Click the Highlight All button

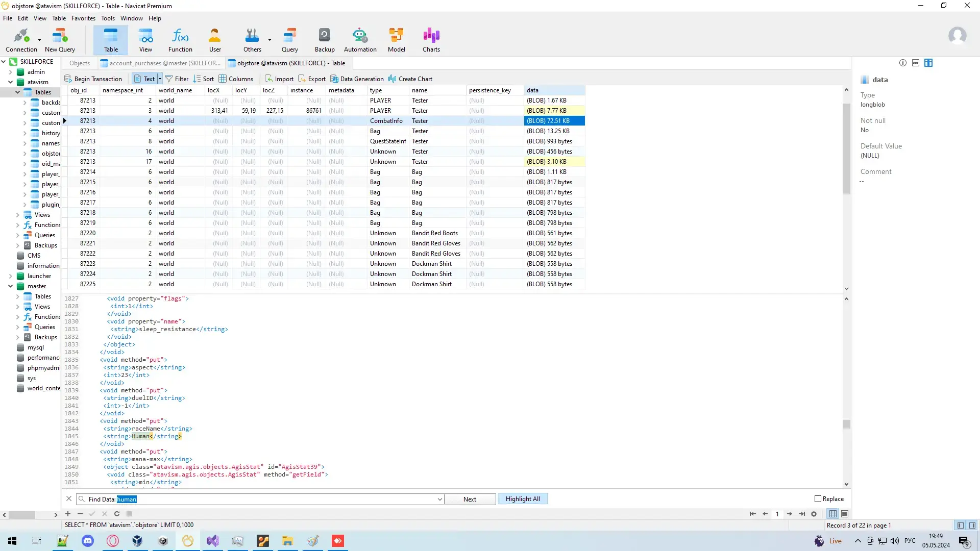coord(523,499)
